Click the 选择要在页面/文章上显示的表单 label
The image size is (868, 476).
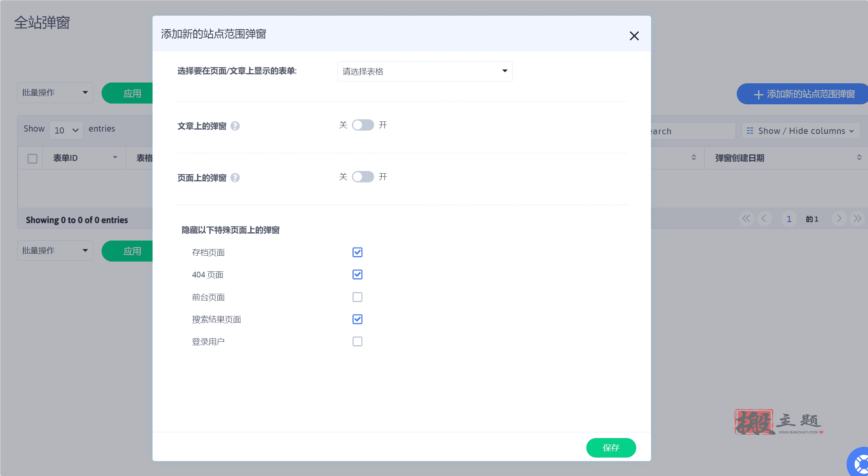pos(237,71)
